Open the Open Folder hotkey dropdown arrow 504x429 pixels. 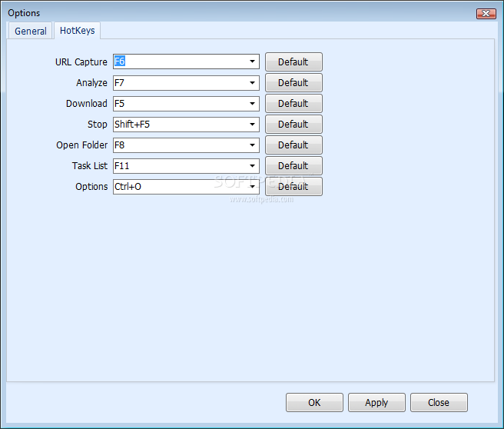[252, 145]
